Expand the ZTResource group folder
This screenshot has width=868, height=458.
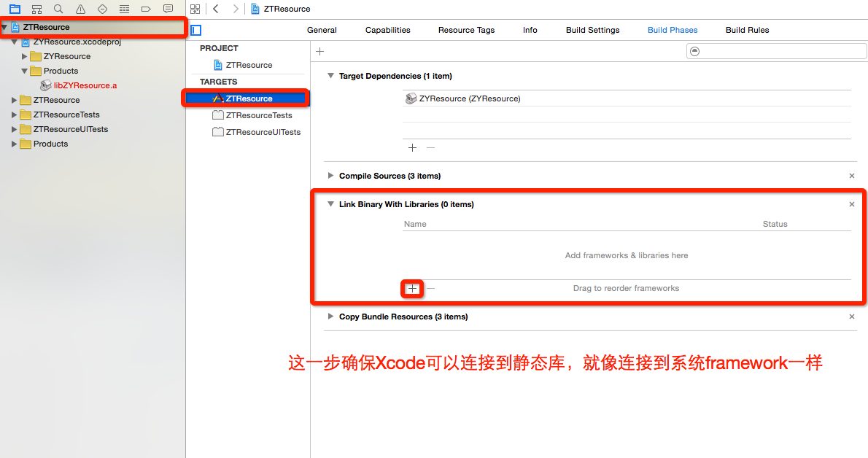15,100
